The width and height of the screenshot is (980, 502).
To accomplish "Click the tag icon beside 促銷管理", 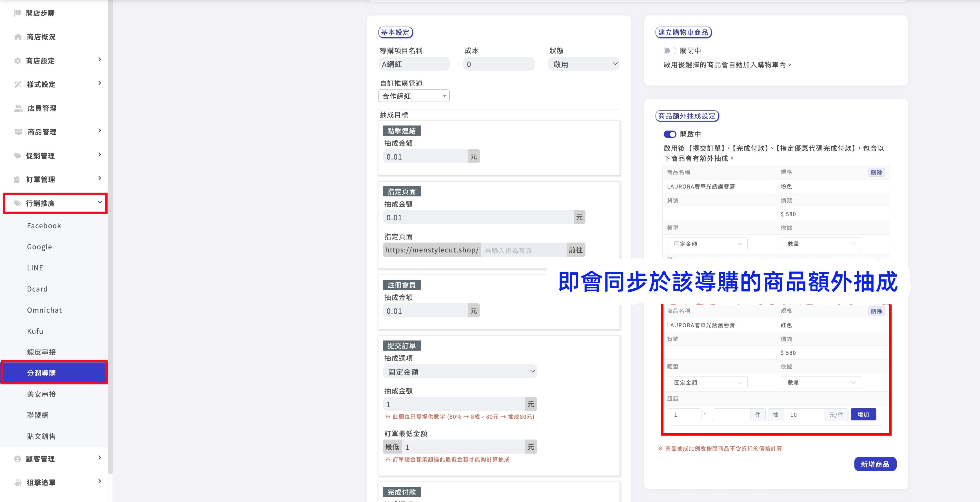I will 17,156.
